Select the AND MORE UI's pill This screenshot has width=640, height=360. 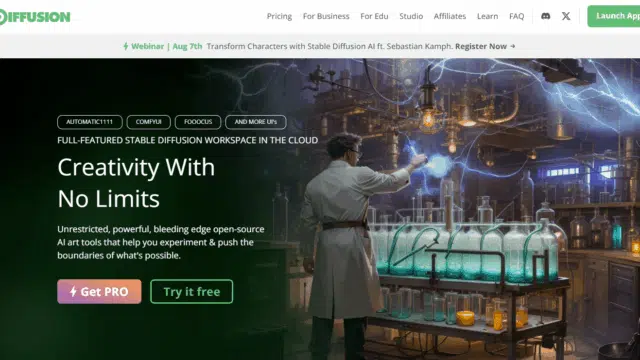[x=256, y=122]
